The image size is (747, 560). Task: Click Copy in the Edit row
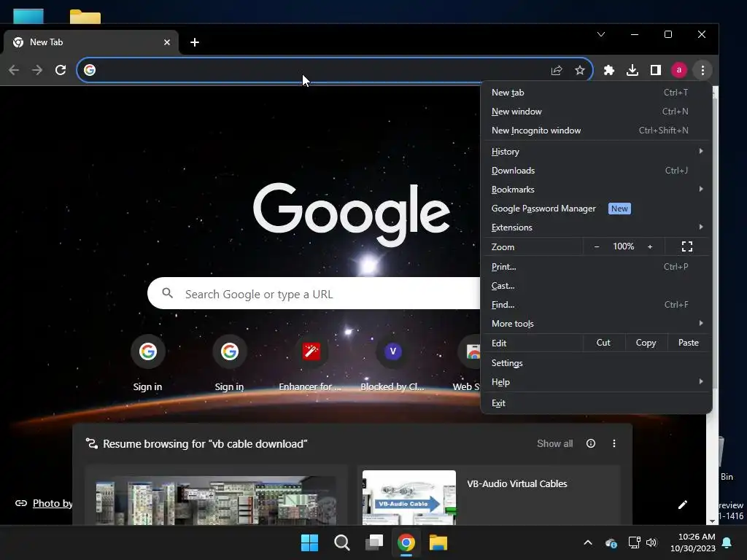point(646,343)
